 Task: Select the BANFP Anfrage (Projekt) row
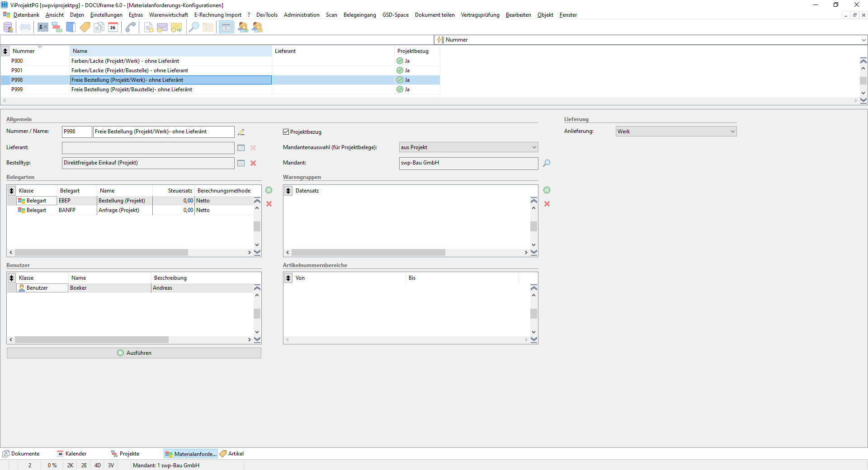click(x=130, y=210)
